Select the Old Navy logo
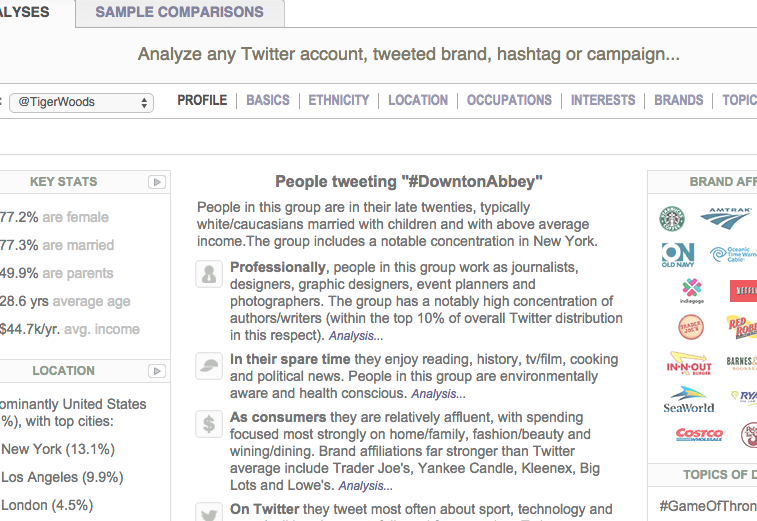 (678, 254)
